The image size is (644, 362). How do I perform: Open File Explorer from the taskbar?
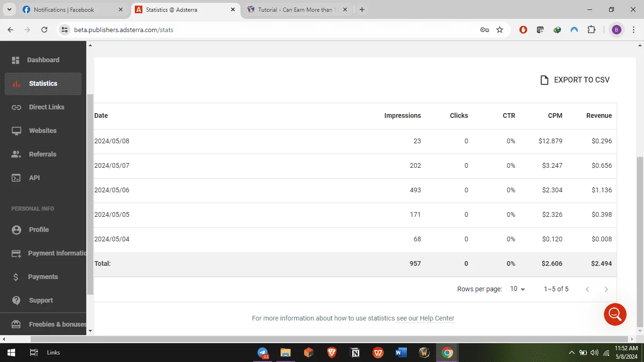click(x=285, y=353)
